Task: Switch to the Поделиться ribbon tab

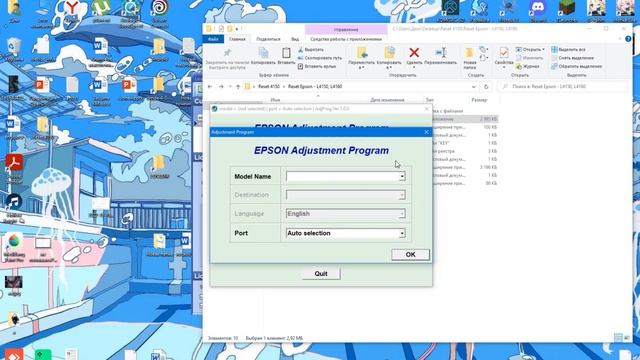Action: (268, 39)
